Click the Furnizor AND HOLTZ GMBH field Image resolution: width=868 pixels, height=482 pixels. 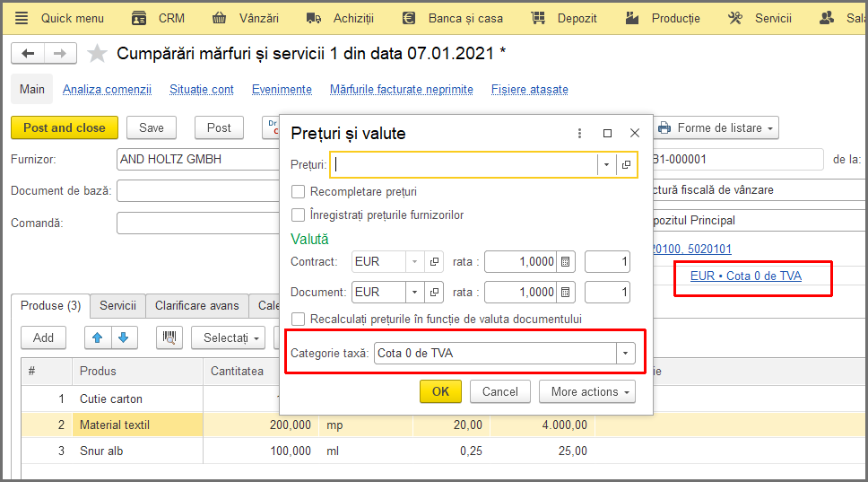[x=198, y=160]
